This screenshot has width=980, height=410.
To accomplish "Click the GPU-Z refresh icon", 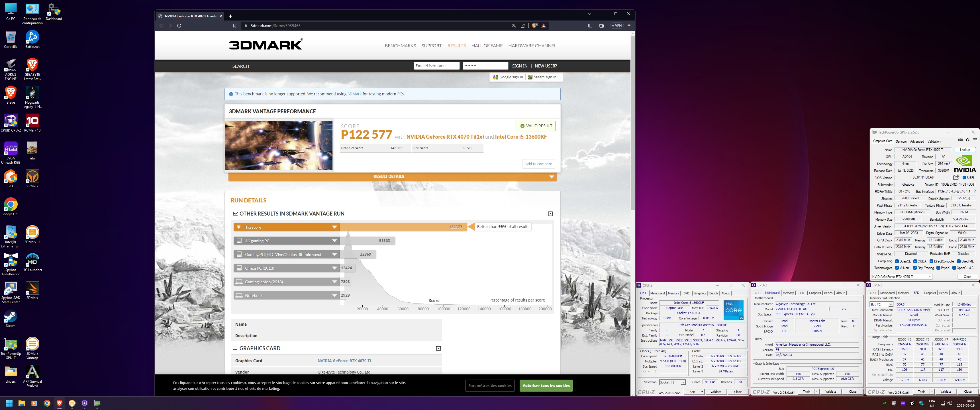I will coord(967,140).
